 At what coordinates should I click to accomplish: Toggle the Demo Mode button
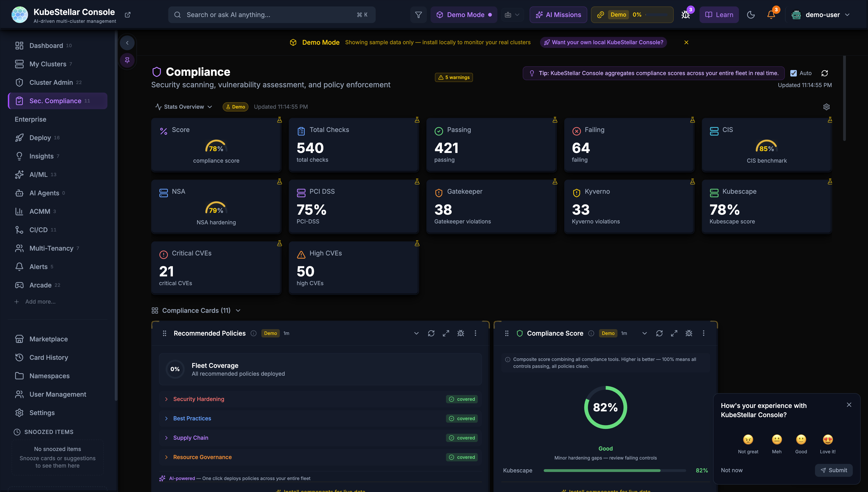pos(464,15)
